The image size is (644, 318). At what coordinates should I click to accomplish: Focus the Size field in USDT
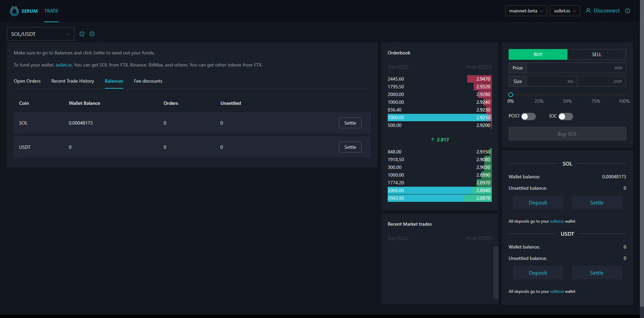(x=602, y=82)
